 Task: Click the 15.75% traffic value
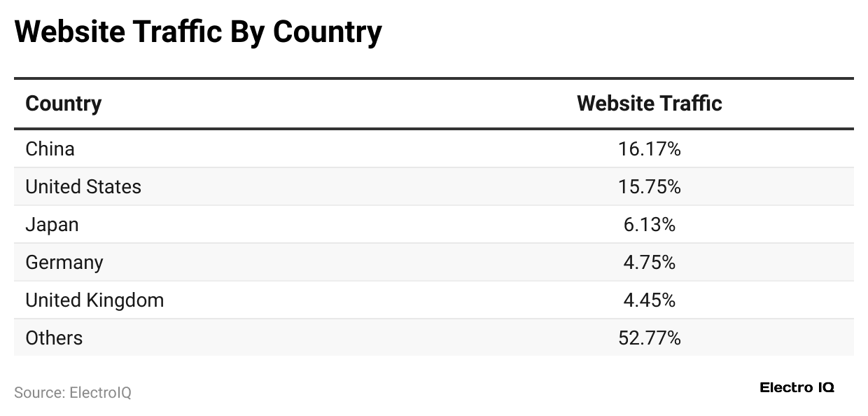[x=649, y=186]
